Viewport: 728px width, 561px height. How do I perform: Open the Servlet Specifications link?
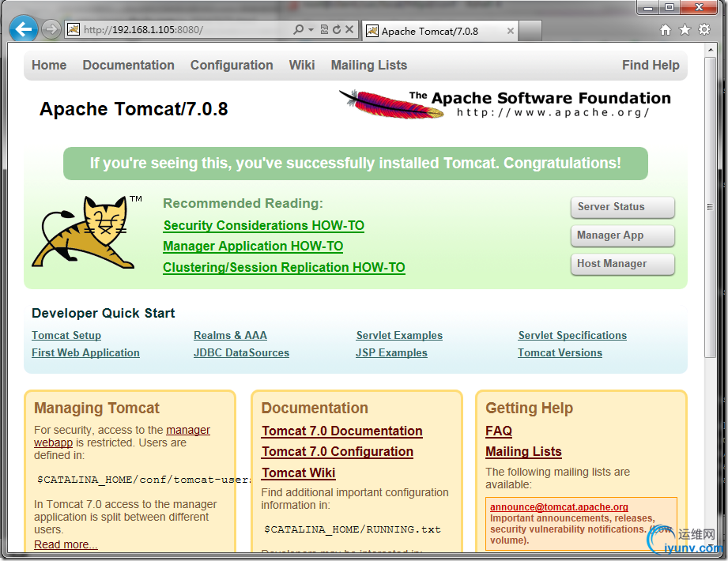click(x=572, y=336)
